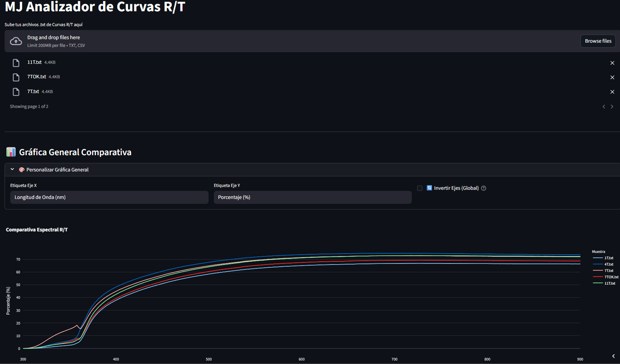Enable the Invertir Ejes (Global) checkbox
The width and height of the screenshot is (620, 364).
(420, 188)
